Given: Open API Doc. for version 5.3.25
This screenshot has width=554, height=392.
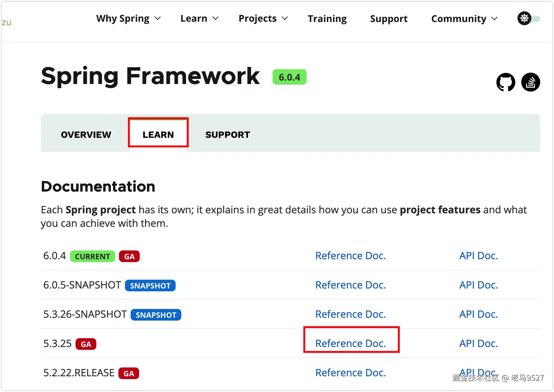Looking at the screenshot, I should 478,344.
